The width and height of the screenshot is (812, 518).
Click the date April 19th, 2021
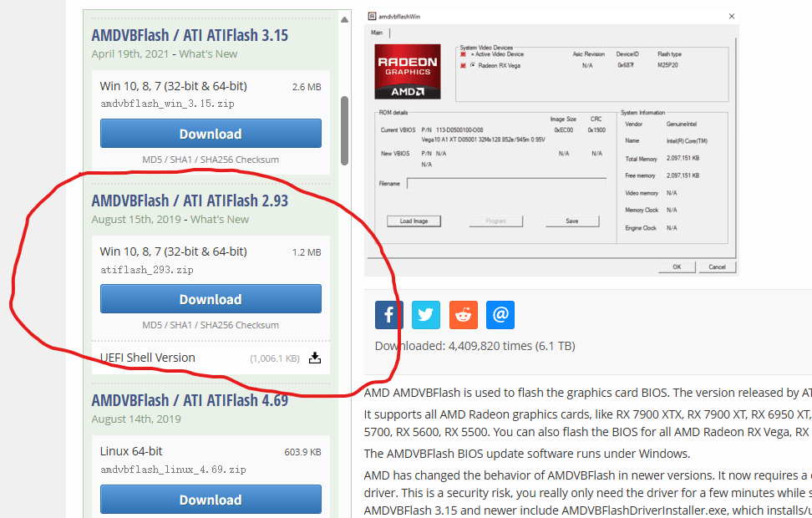point(130,53)
